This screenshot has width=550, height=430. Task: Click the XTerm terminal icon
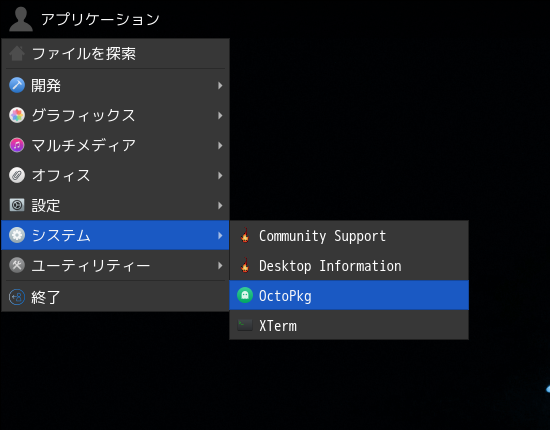[x=245, y=325]
